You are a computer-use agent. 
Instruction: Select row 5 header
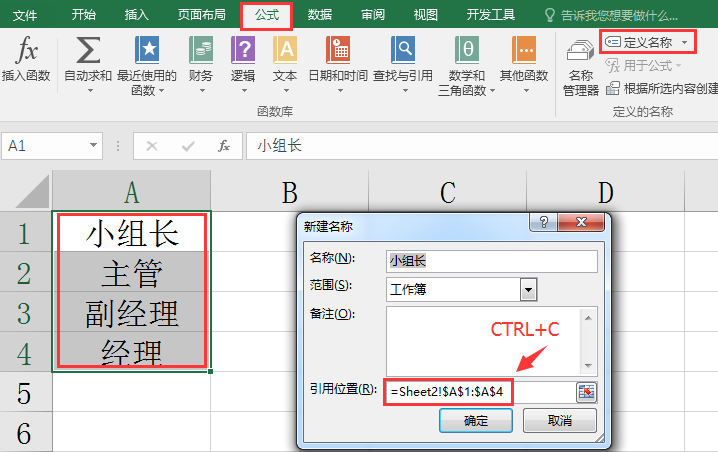tap(26, 392)
